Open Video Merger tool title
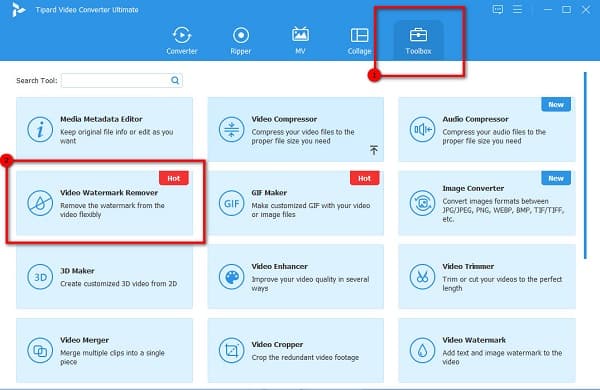600x390 pixels. click(84, 340)
